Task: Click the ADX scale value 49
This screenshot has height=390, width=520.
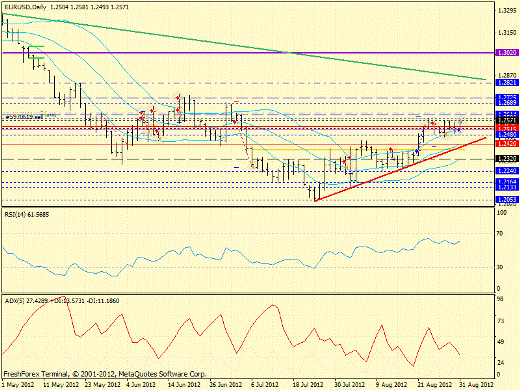Action: tap(500, 342)
